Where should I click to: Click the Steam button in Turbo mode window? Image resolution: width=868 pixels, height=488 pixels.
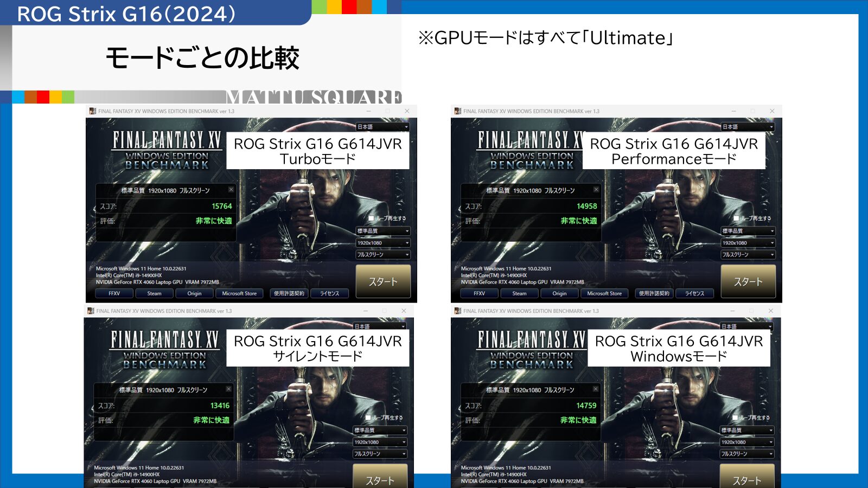[x=155, y=293]
